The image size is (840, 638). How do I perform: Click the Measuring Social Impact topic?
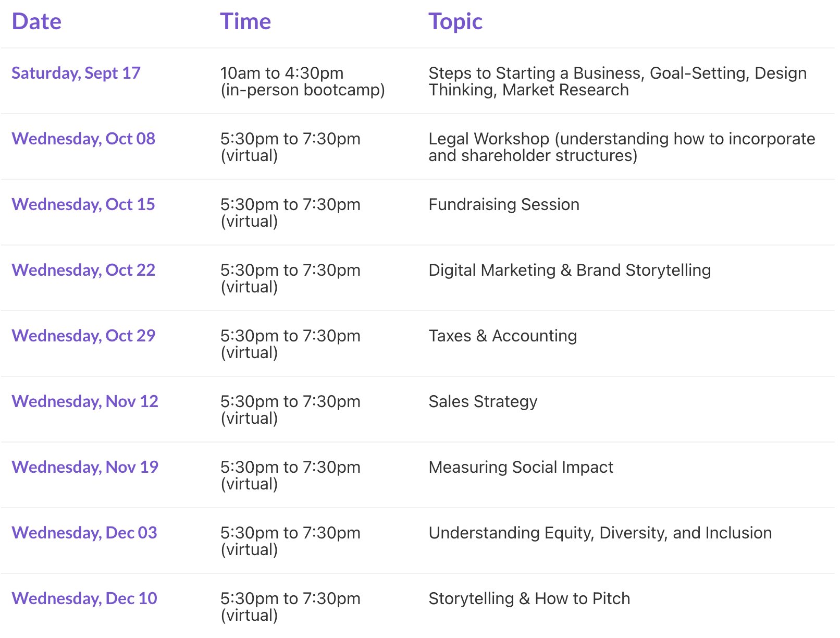(521, 467)
